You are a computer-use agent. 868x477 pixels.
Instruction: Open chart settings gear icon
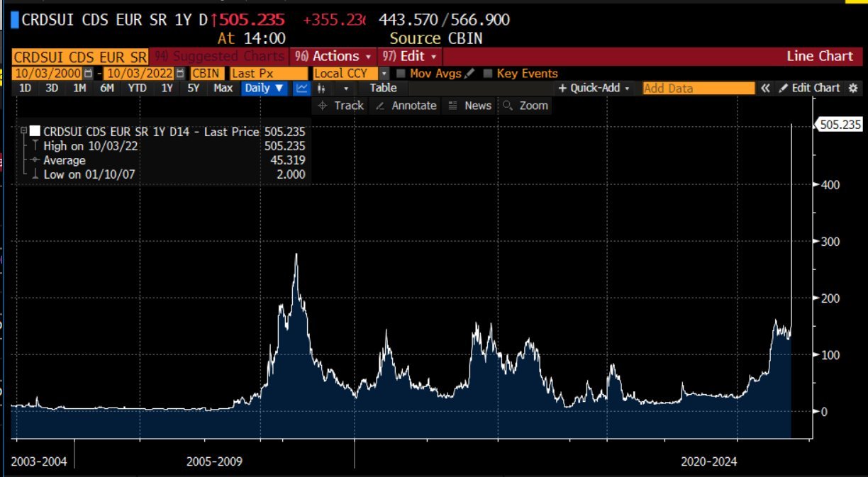[x=853, y=88]
